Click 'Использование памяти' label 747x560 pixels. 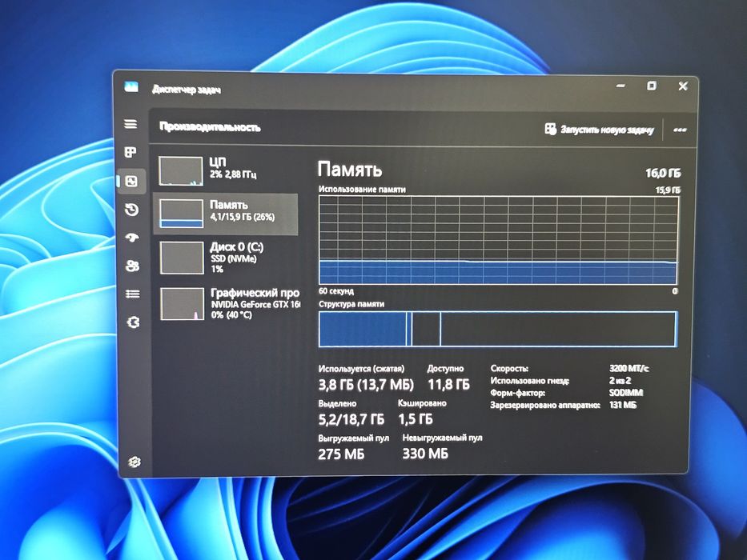362,190
